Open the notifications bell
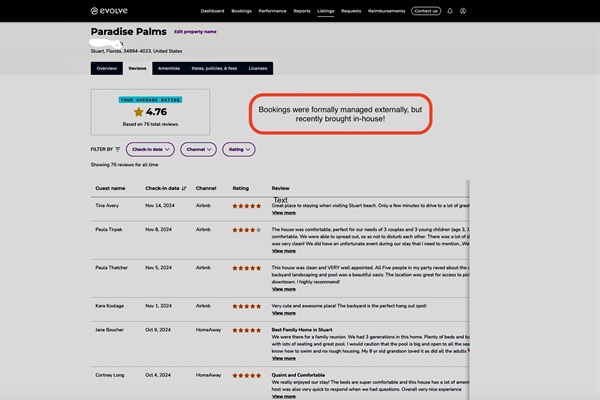The image size is (600, 400). point(450,11)
